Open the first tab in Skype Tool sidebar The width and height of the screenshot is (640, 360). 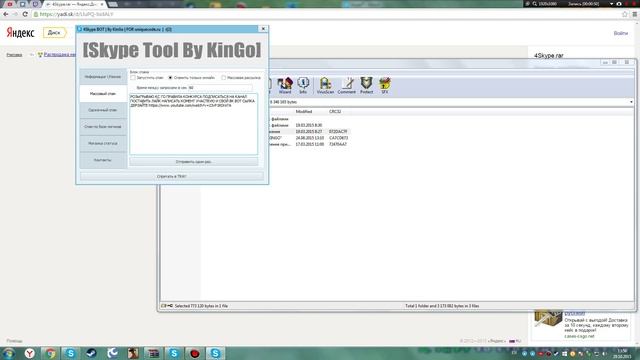click(x=103, y=77)
